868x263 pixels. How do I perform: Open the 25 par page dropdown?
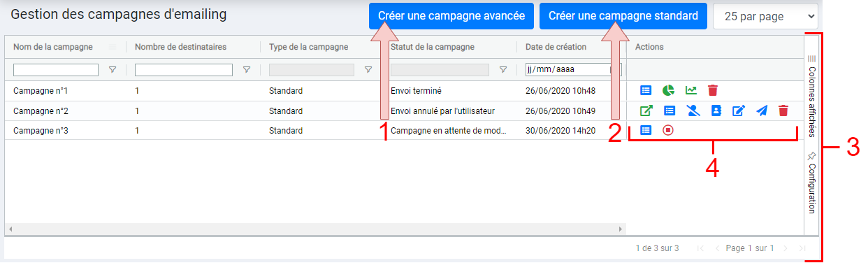pos(765,16)
